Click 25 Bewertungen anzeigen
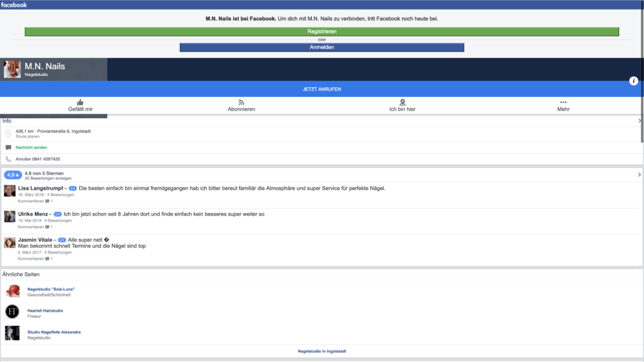644x362 pixels. [48, 178]
